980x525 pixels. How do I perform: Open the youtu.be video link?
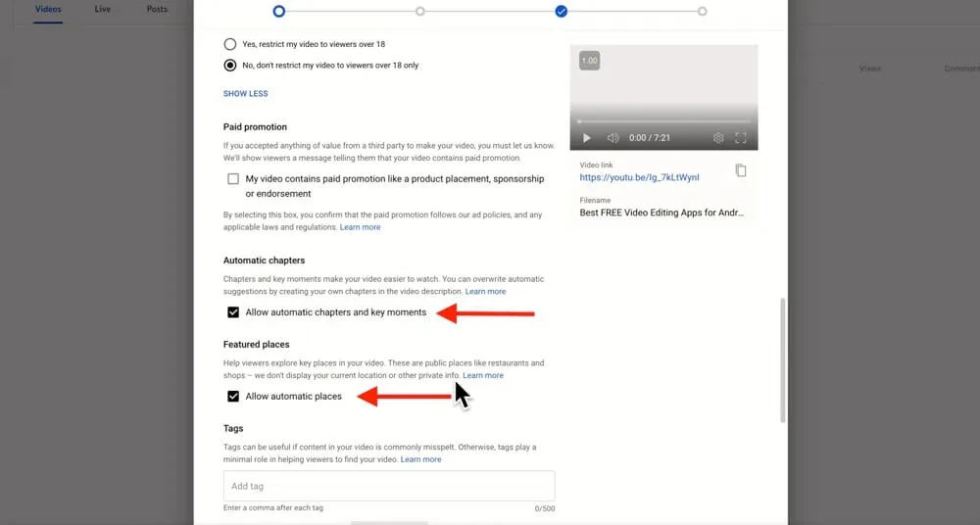[639, 178]
